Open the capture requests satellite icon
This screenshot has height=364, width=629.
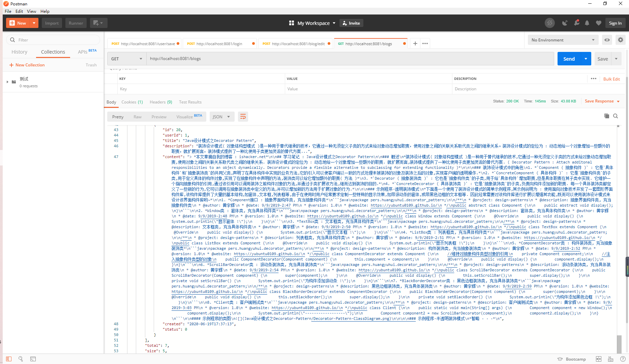(x=565, y=23)
